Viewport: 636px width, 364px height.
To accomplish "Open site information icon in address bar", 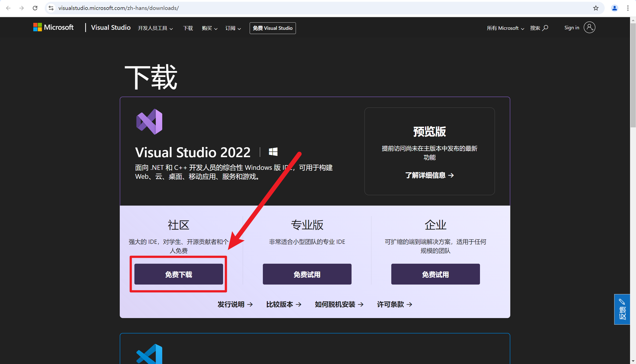I will [x=51, y=8].
